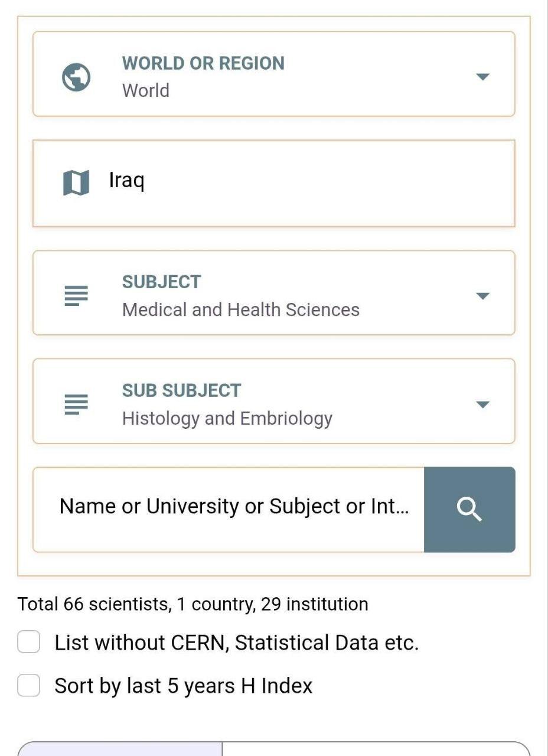Click the Medical and Health Sciences subject value
Viewport: 548px width, 756px height.
coord(240,309)
